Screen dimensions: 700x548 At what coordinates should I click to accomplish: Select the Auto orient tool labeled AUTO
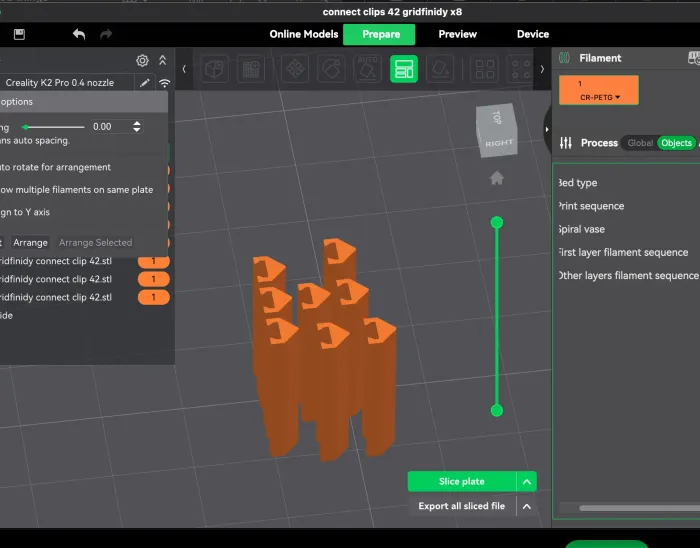pos(367,69)
